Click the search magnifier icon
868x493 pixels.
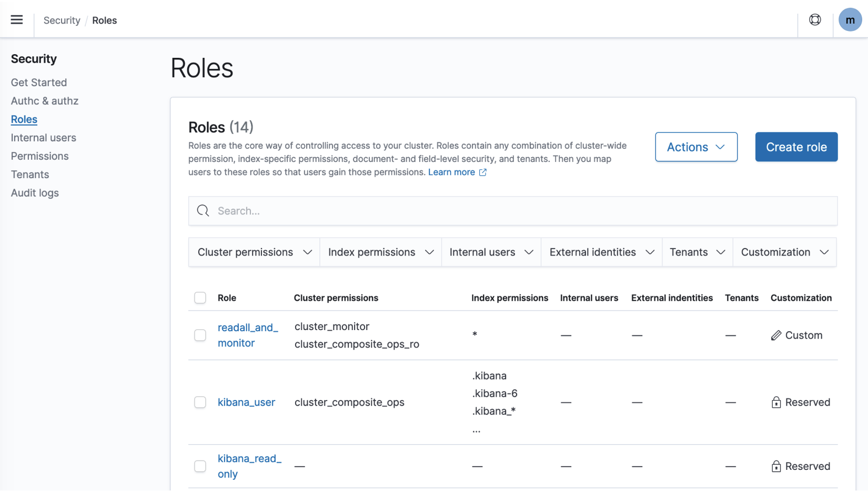(x=203, y=211)
